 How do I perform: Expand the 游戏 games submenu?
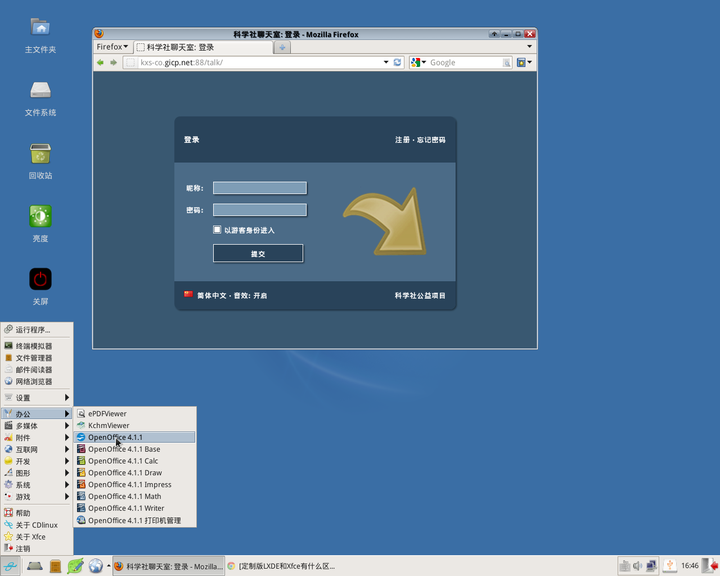(37, 497)
